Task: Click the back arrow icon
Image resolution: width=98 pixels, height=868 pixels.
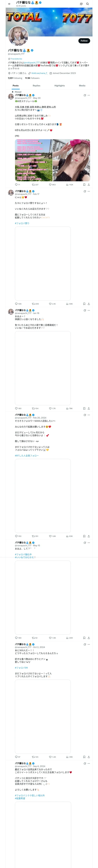Action: coord(9,4)
